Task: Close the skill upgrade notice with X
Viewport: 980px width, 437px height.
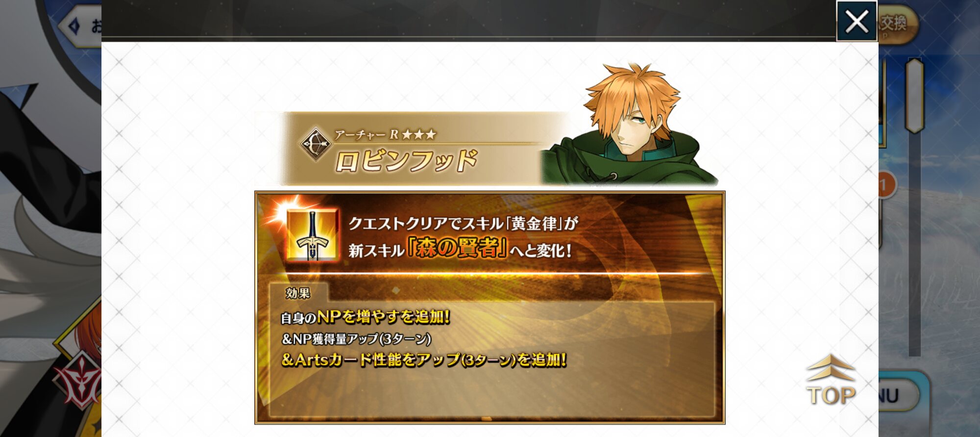Action: pyautogui.click(x=857, y=21)
